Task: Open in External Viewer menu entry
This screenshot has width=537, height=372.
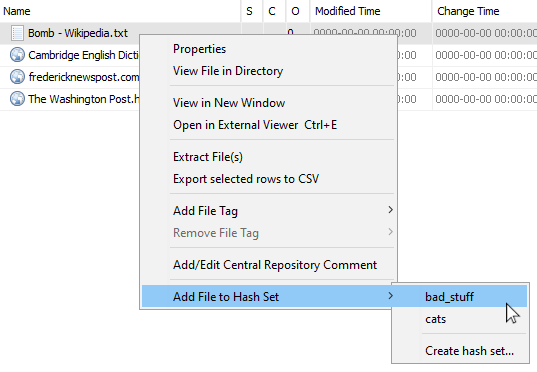Action: pyautogui.click(x=255, y=125)
